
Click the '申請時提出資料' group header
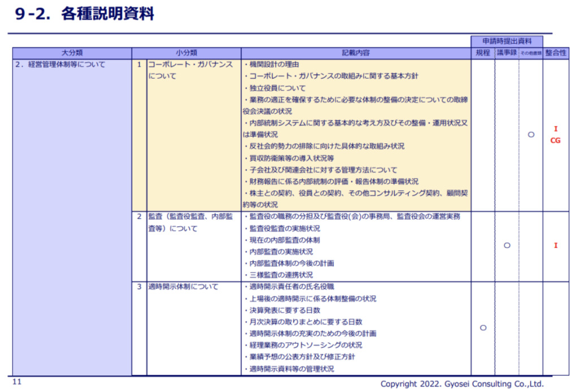(507, 41)
